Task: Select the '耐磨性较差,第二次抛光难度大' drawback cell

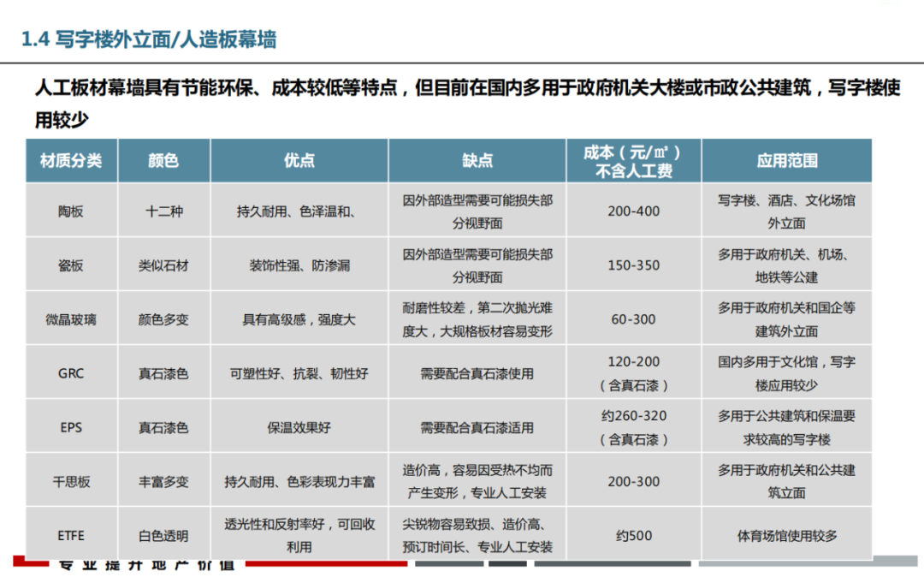Action: coord(477,318)
